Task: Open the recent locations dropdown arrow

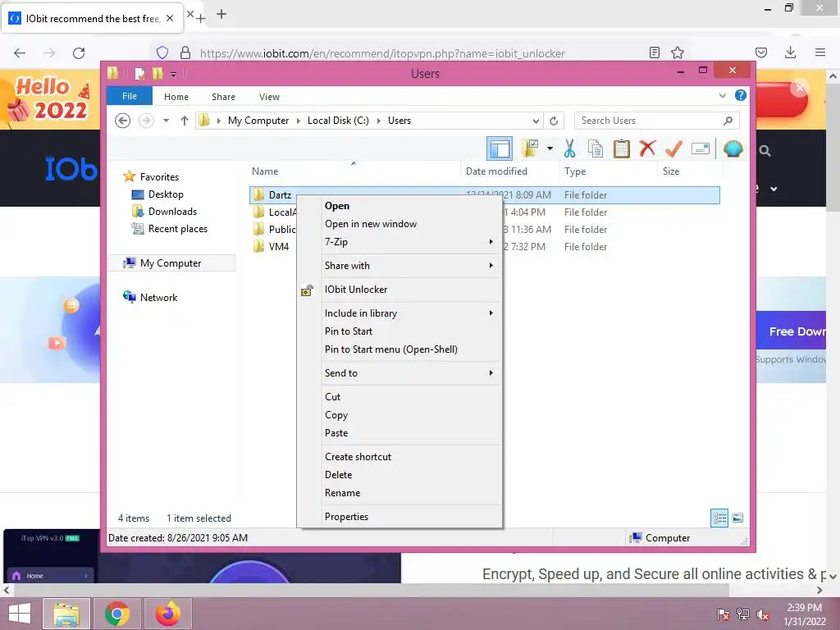Action: (x=166, y=121)
